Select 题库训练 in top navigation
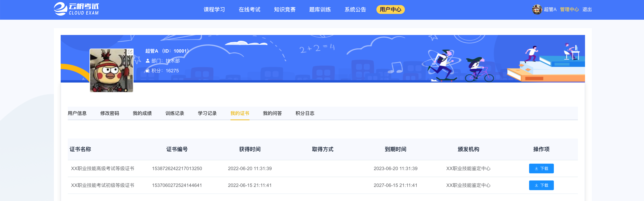The image size is (644, 201). tap(320, 10)
